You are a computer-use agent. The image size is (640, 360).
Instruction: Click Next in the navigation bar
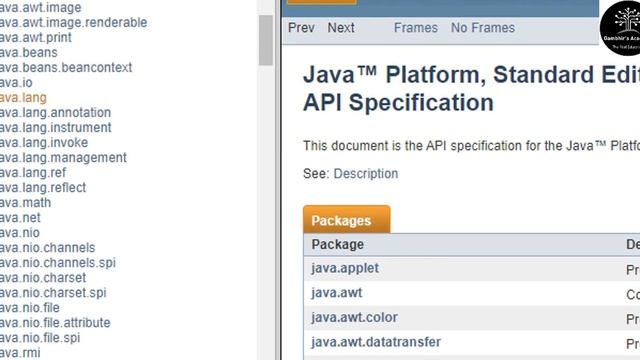point(341,28)
